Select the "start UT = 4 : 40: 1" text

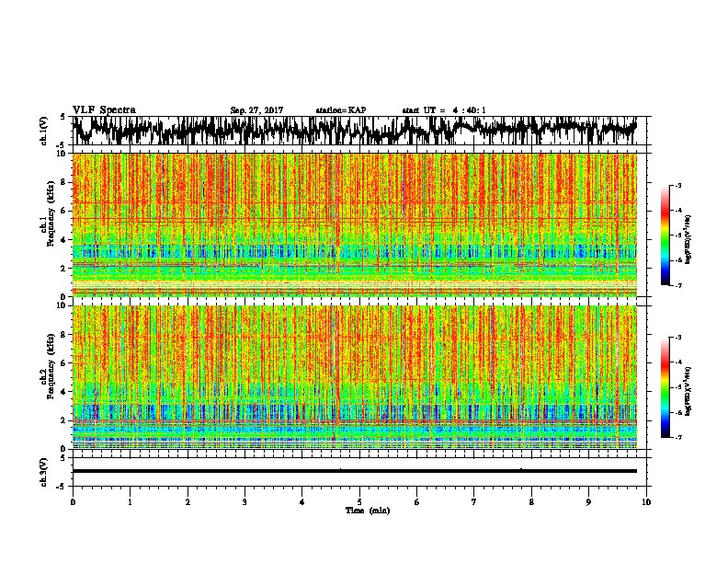pos(444,110)
